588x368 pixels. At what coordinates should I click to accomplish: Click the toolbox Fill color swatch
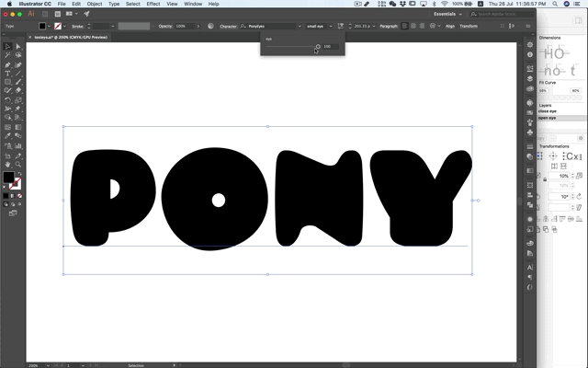tap(8, 178)
